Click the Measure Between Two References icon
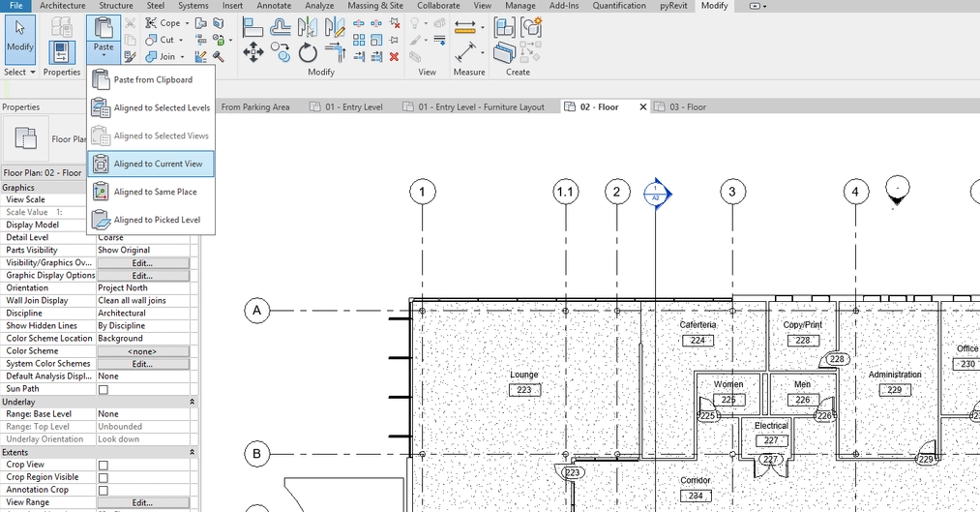 [x=465, y=27]
